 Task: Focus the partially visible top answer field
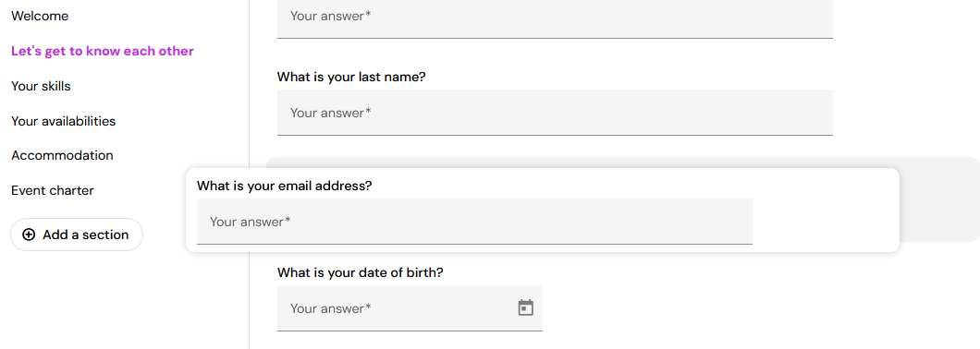tap(555, 18)
